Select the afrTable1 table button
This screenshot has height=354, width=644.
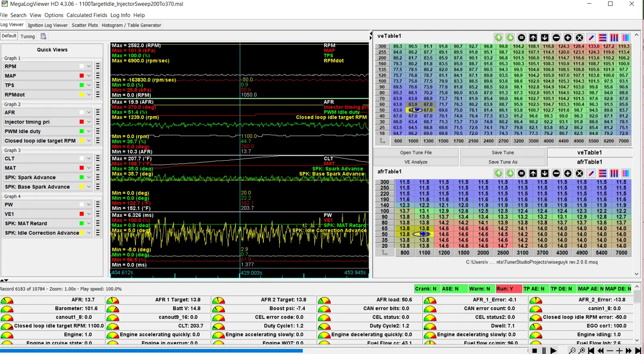590,162
